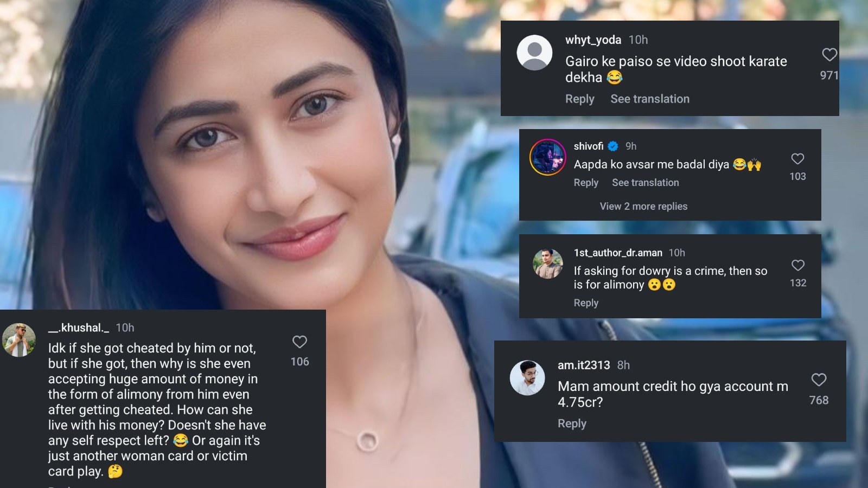Image resolution: width=868 pixels, height=488 pixels.
Task: Open the whyt_yoda username link
Action: pyautogui.click(x=593, y=40)
